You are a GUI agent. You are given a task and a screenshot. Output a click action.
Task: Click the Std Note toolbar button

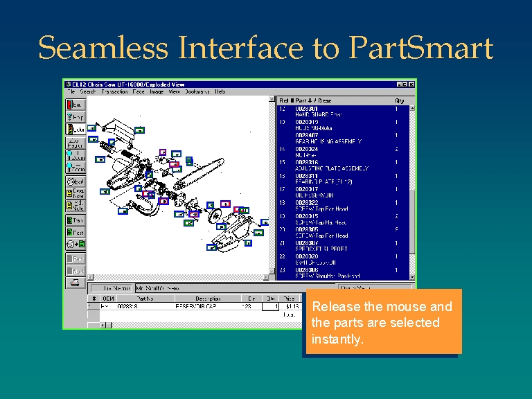(76, 206)
